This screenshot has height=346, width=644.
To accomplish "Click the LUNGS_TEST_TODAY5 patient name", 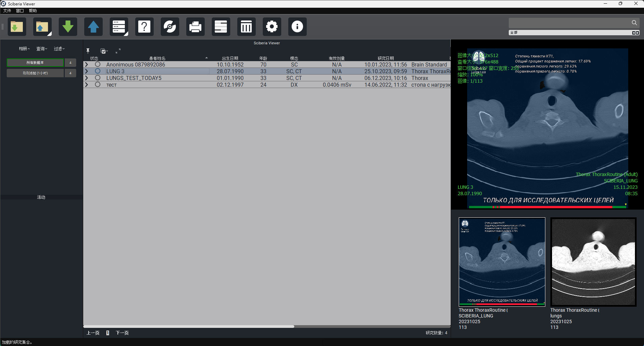I will (x=134, y=78).
